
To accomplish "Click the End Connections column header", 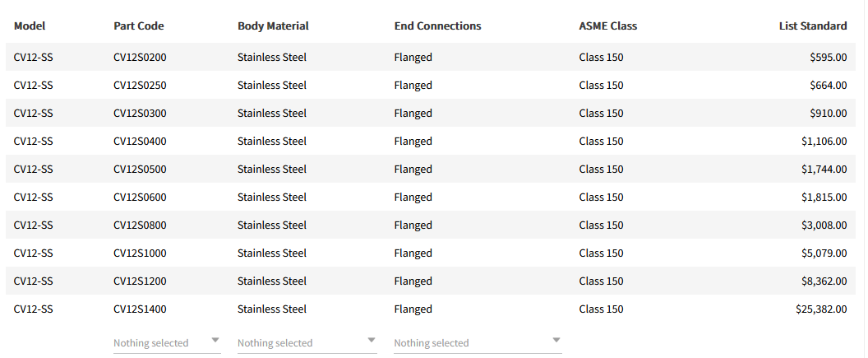I will pyautogui.click(x=437, y=26).
